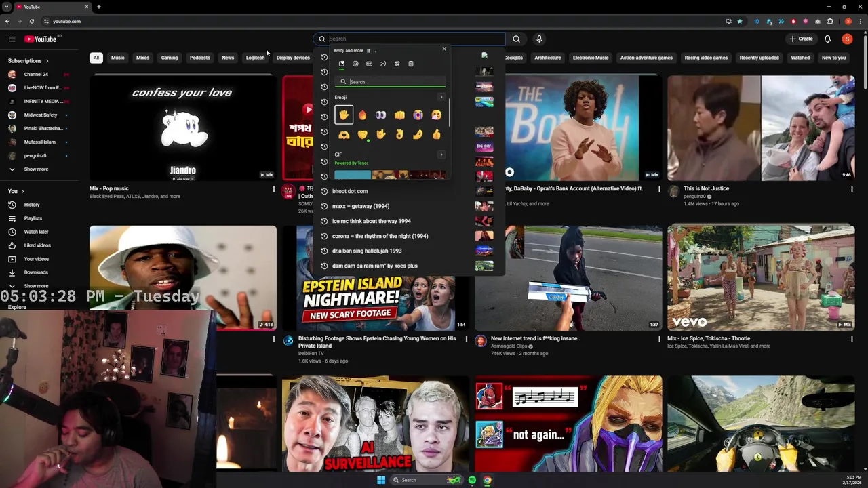Insert the heart hands emoji
Viewport: 868px width, 488px height.
click(344, 135)
